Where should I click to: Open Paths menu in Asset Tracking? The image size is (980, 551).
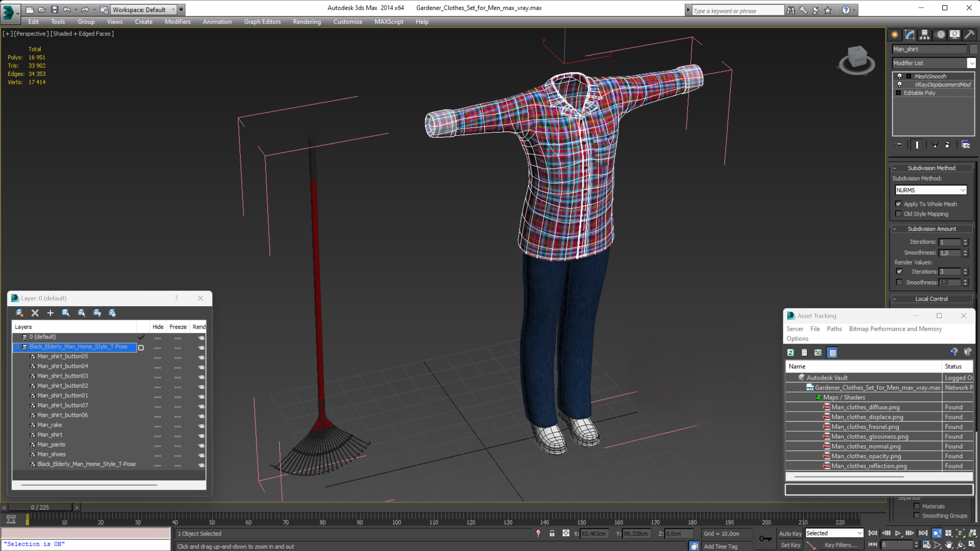[834, 329]
